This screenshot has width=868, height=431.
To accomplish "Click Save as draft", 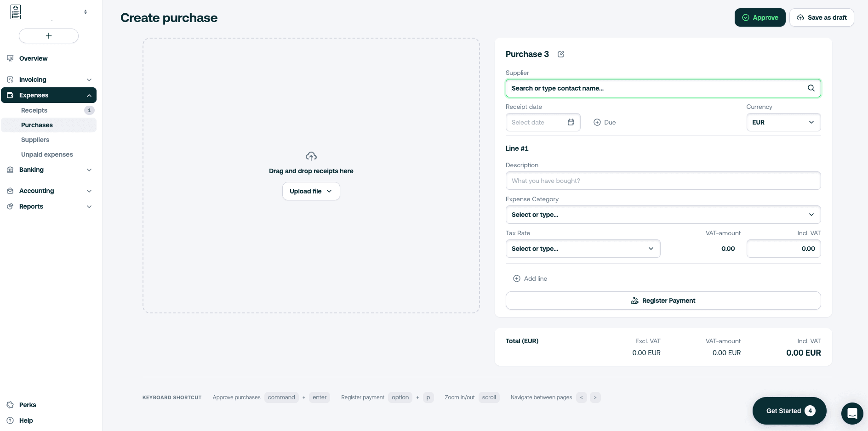I will point(821,17).
